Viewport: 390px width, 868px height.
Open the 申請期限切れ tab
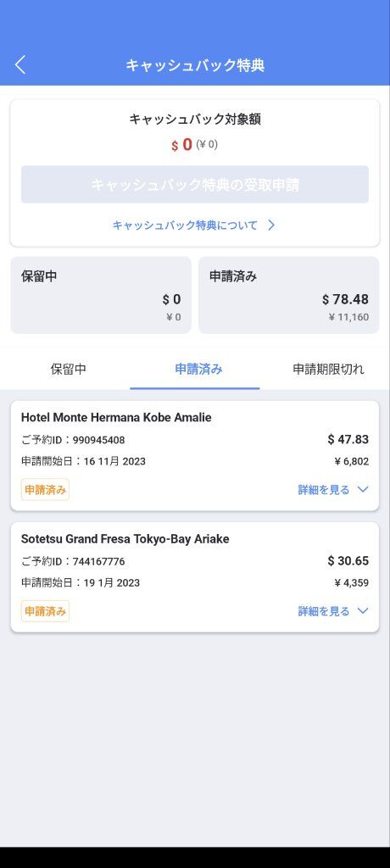tap(328, 370)
